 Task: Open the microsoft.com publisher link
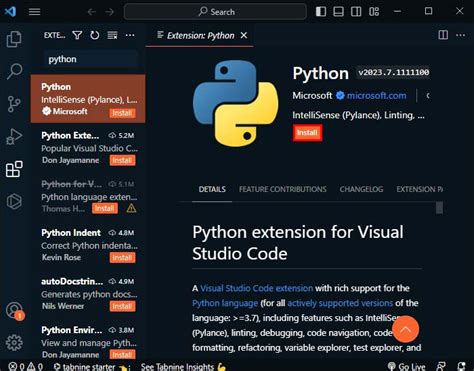376,96
